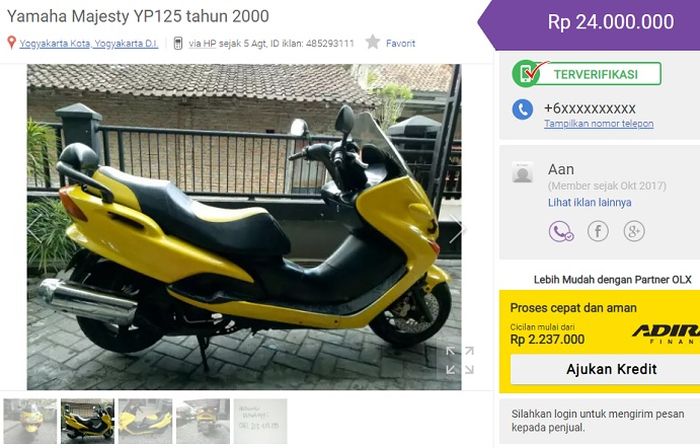Select the fourth thumbnail of scooter
This screenshot has width=700, height=448.
pyautogui.click(x=203, y=421)
